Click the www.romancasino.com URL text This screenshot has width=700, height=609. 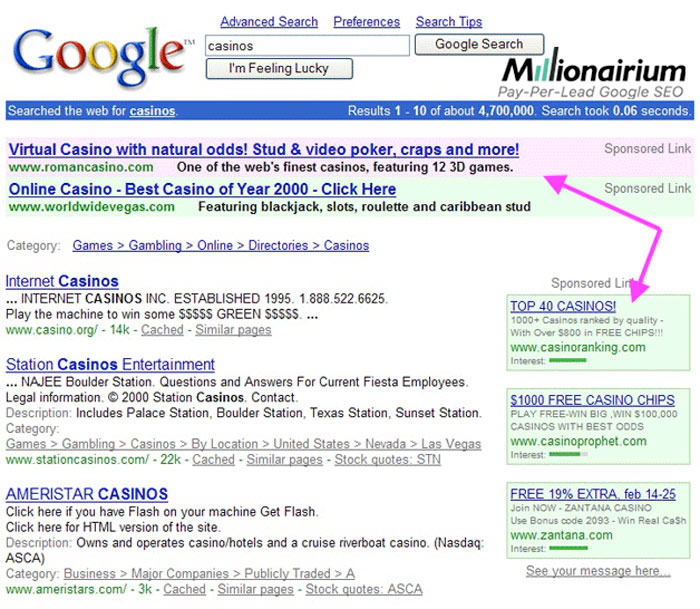[81, 167]
